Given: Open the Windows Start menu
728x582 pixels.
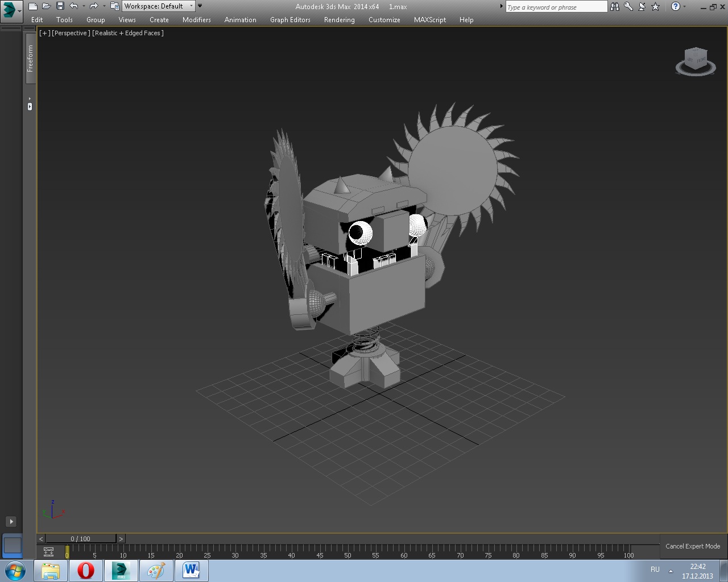Looking at the screenshot, I should click(15, 571).
